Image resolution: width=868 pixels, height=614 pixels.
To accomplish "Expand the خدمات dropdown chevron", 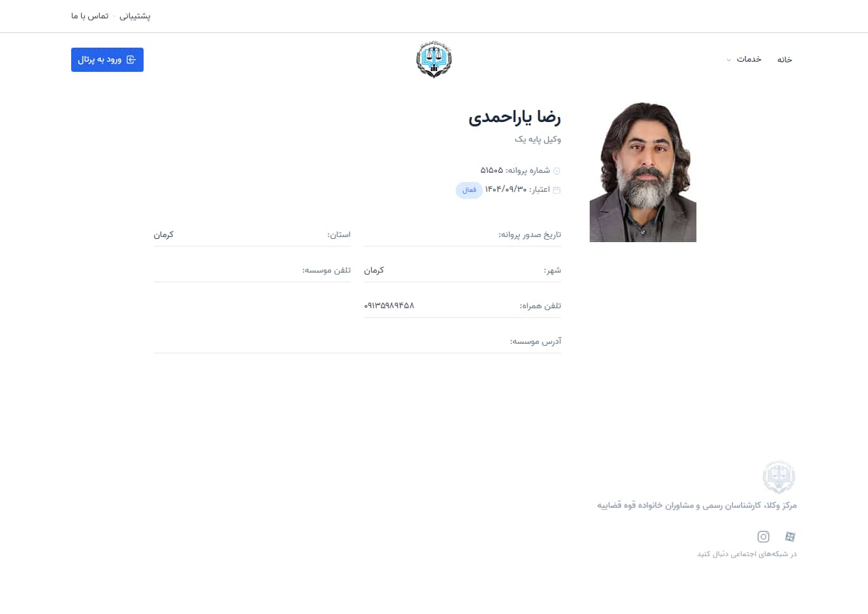I will [x=729, y=60].
